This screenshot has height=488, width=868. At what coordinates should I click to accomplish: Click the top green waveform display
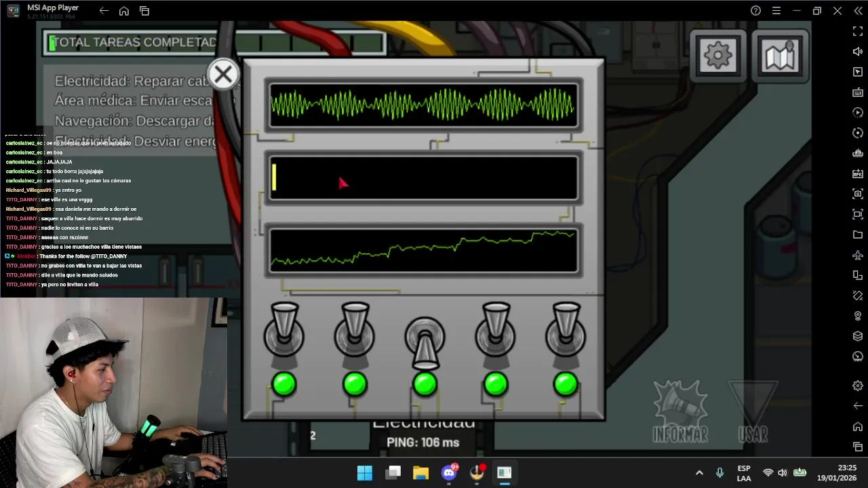[x=424, y=105]
